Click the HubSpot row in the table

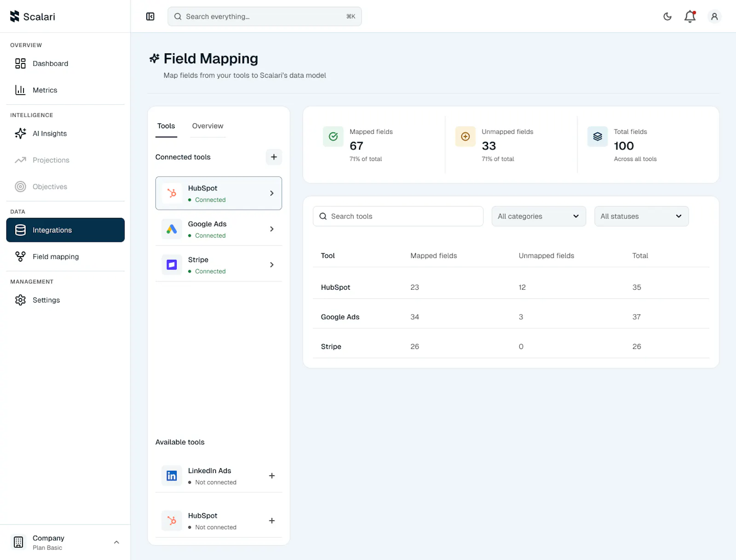pos(511,287)
